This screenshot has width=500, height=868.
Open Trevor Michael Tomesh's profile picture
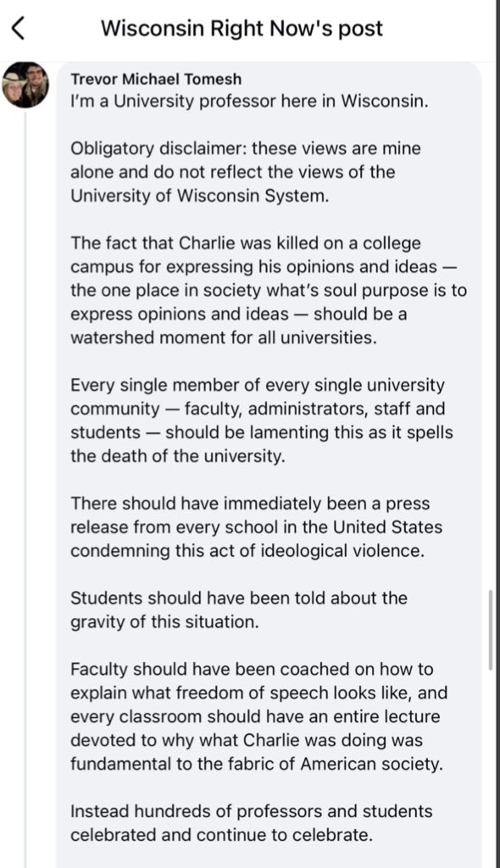click(25, 84)
